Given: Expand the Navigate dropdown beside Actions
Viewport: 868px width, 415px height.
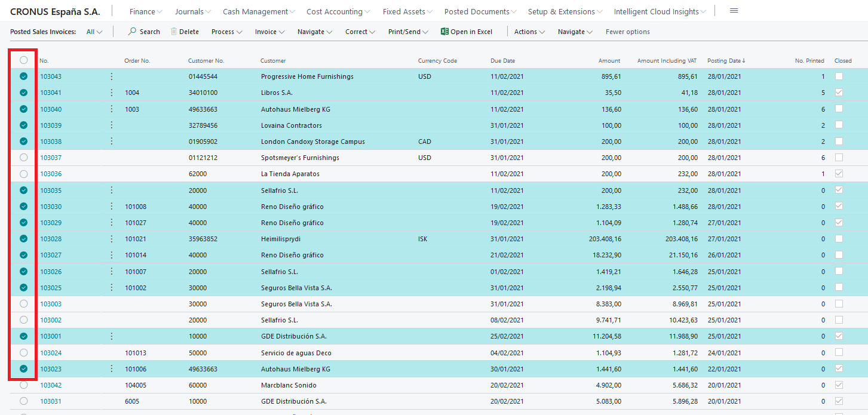Looking at the screenshot, I should point(575,32).
